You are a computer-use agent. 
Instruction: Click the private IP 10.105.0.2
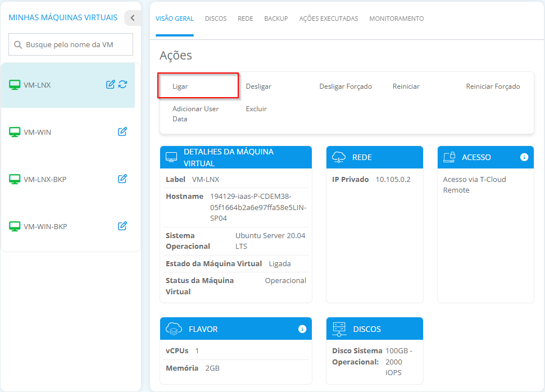pyautogui.click(x=393, y=179)
